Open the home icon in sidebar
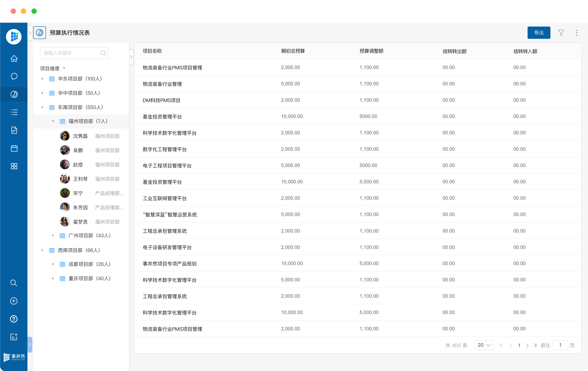 click(x=14, y=59)
